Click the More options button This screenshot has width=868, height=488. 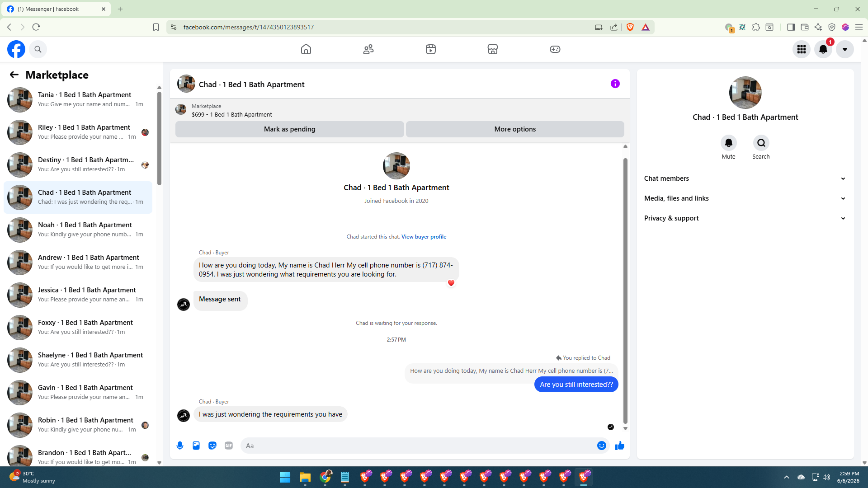pyautogui.click(x=515, y=129)
